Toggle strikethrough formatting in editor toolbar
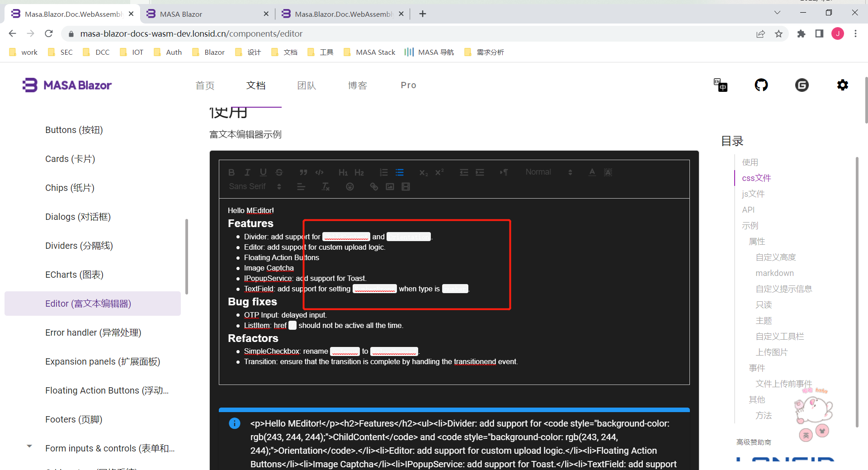The image size is (868, 470). (279, 172)
